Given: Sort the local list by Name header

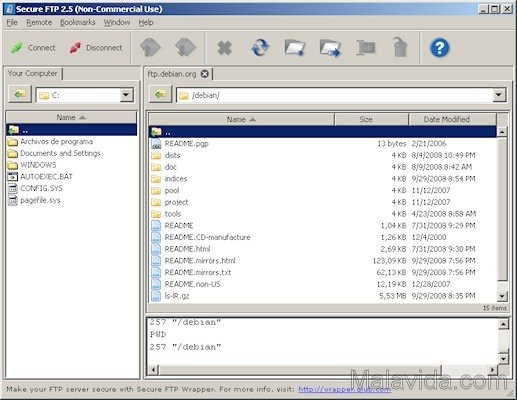Looking at the screenshot, I should pyautogui.click(x=71, y=117).
